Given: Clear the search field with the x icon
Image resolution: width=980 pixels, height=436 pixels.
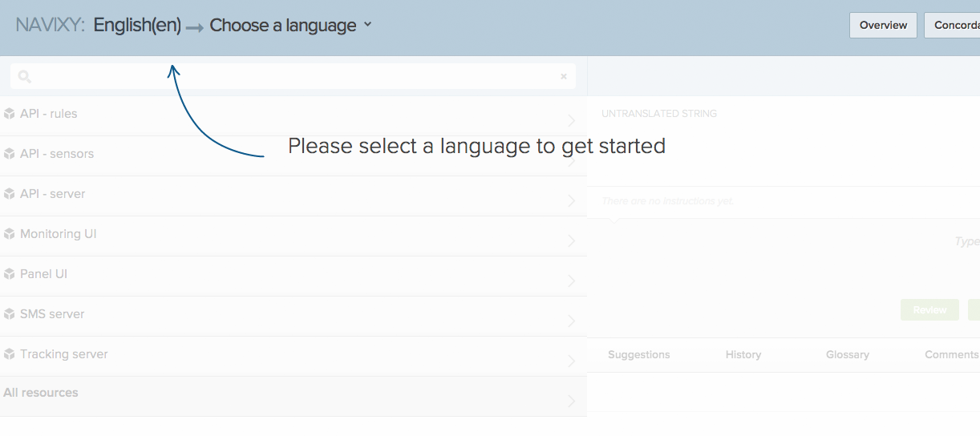Looking at the screenshot, I should 564,77.
